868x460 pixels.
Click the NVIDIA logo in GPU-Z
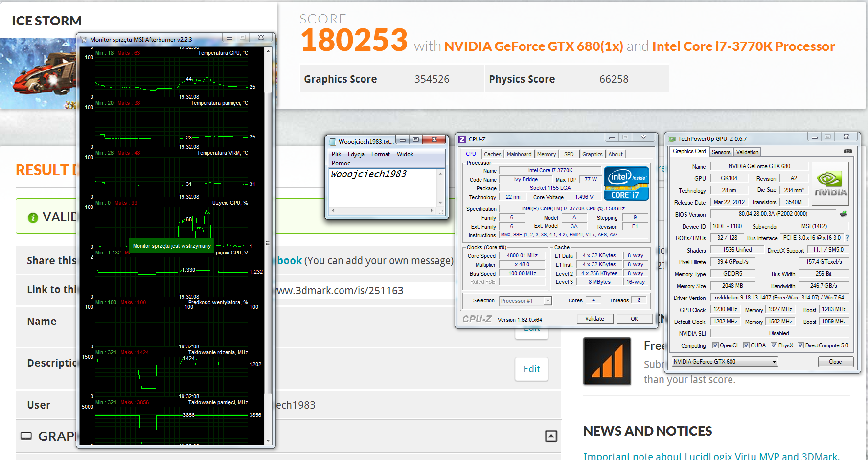coord(830,184)
